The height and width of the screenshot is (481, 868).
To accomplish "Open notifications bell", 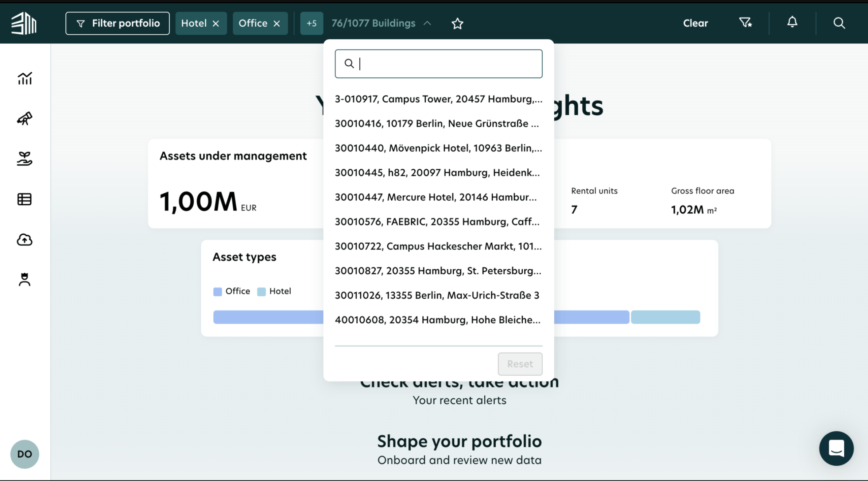I will pyautogui.click(x=792, y=22).
